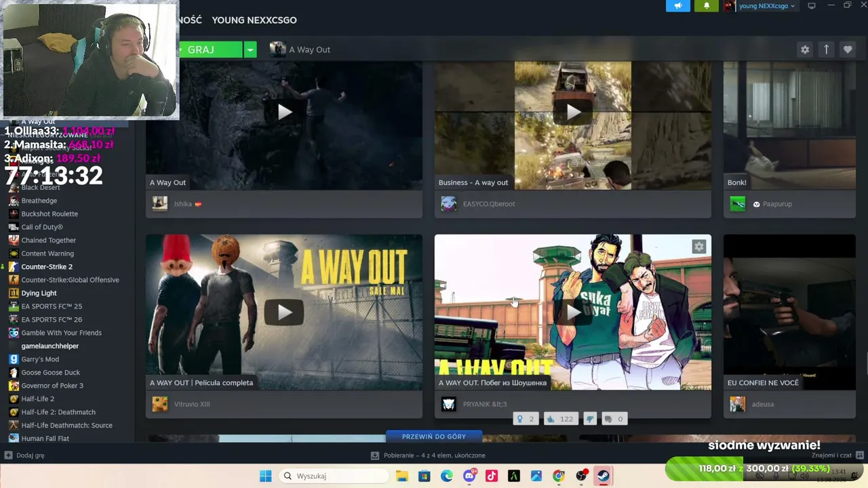Click the scroll-up arrow icon beside the gear
The width and height of the screenshot is (868, 488).
tap(826, 49)
